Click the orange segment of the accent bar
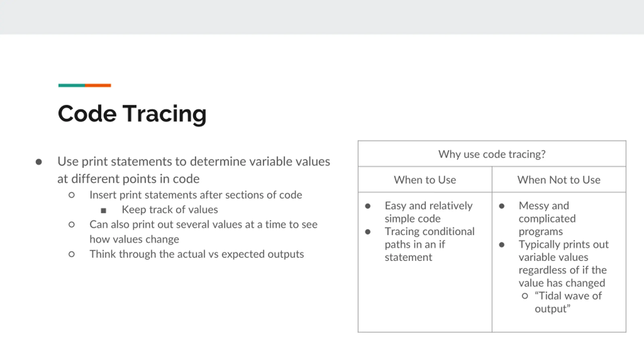The height and width of the screenshot is (362, 644). click(98, 85)
